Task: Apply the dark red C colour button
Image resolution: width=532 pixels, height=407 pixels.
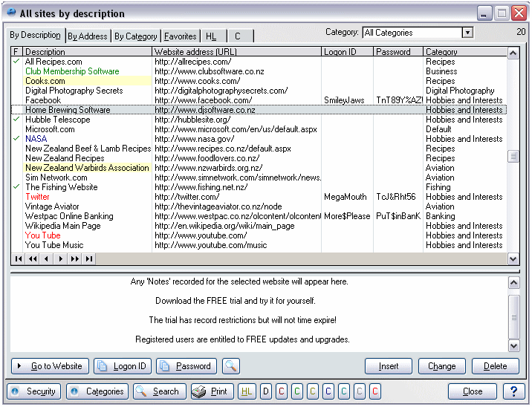Action: [x=282, y=391]
